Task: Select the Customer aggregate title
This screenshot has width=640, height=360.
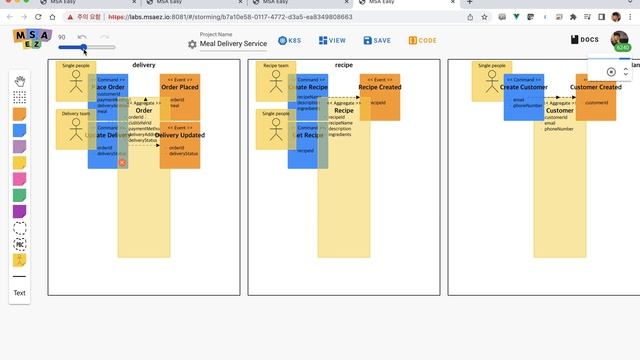Action: tap(560, 110)
